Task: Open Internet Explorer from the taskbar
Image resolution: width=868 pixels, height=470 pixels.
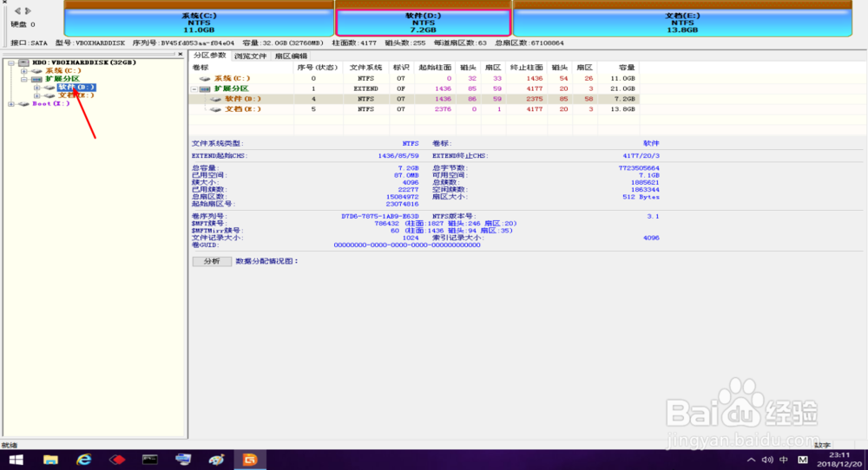Action: [x=83, y=460]
